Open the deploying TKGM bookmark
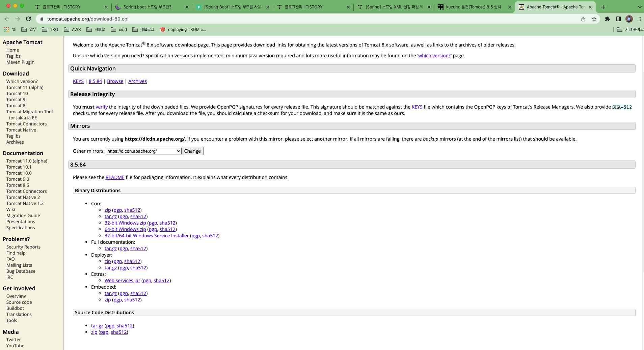644x350 pixels. click(183, 30)
